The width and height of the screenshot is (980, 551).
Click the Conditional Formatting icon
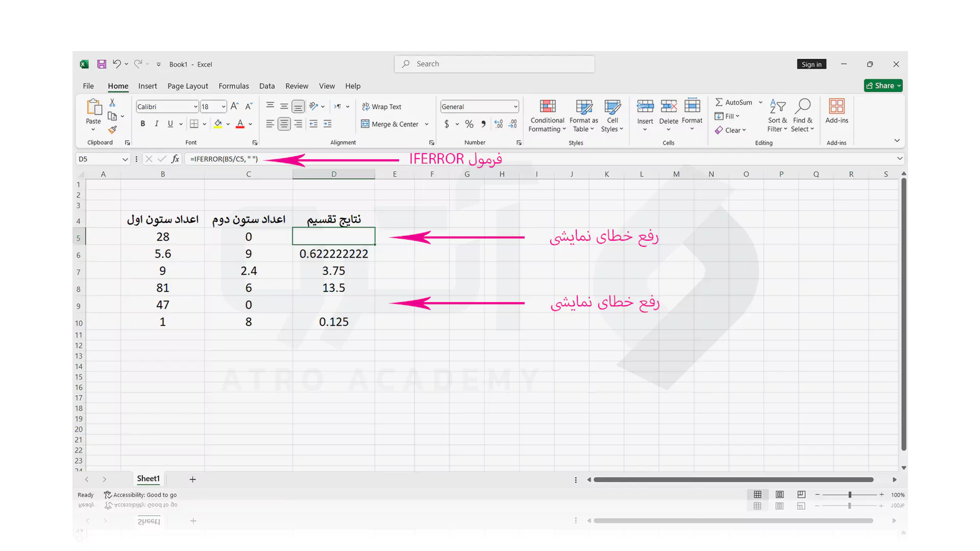[547, 107]
